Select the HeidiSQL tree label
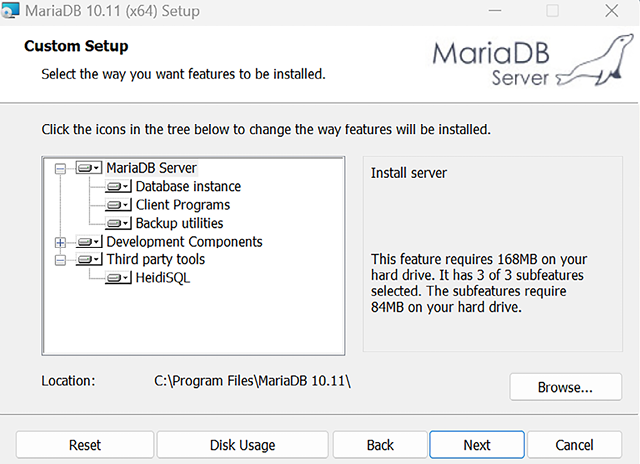Image resolution: width=640 pixels, height=464 pixels. (x=163, y=278)
